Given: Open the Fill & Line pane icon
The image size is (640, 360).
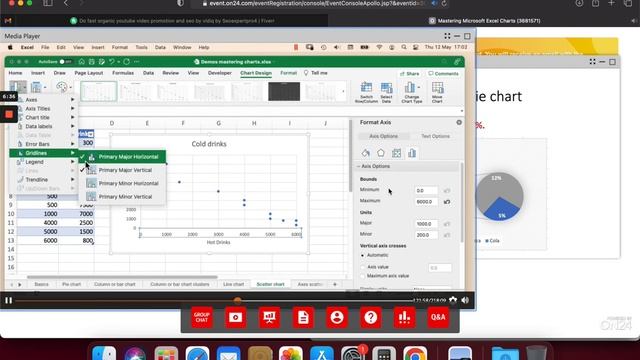Looking at the screenshot, I should tap(366, 153).
